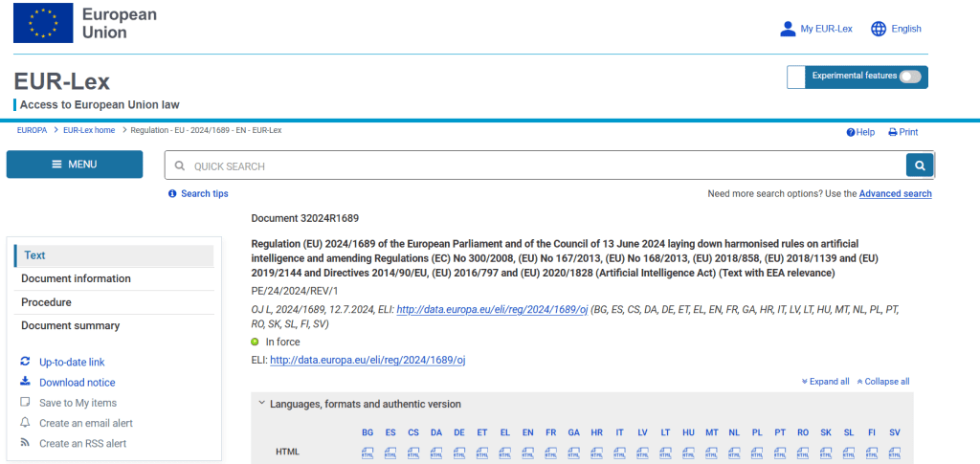
Task: Collapse Languages, formats and authentic version section
Action: pyautogui.click(x=262, y=404)
